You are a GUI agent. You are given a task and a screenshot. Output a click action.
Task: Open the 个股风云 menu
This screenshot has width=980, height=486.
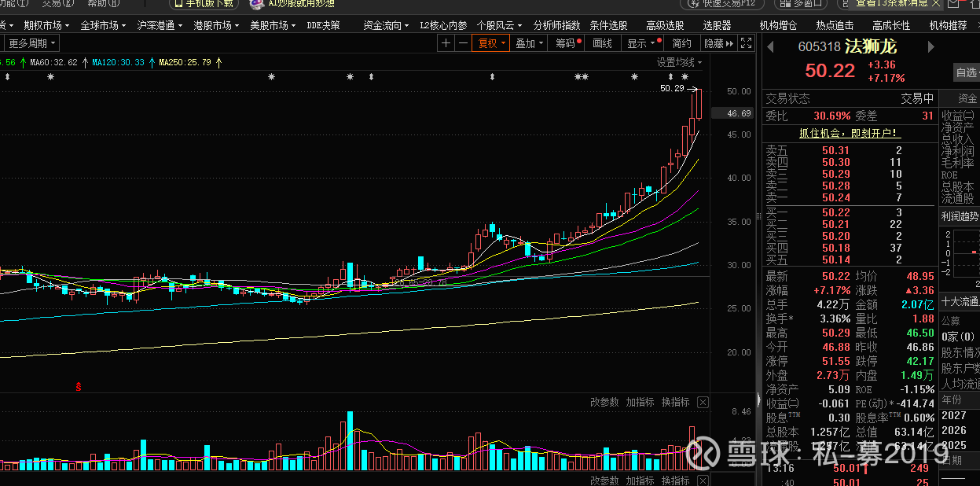pyautogui.click(x=499, y=25)
